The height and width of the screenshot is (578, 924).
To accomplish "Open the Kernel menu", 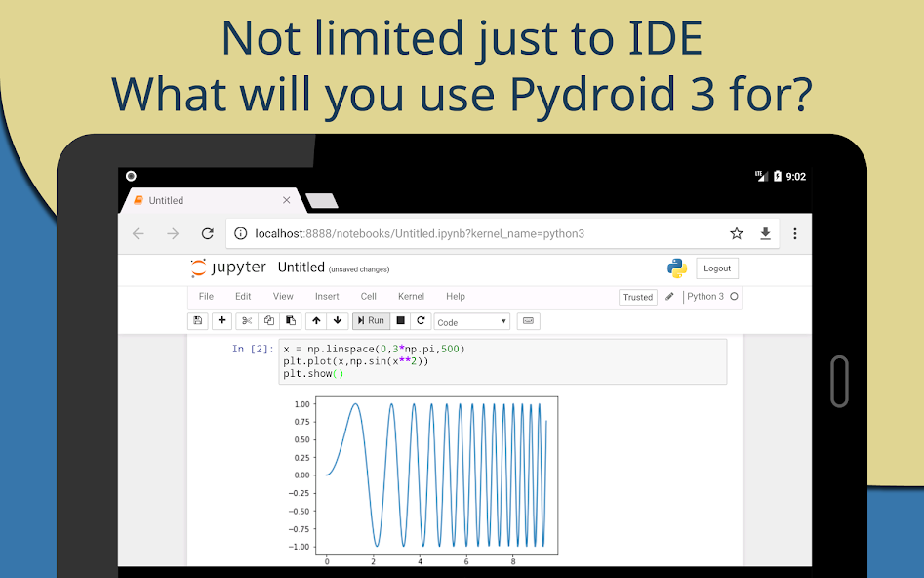I will (x=411, y=296).
